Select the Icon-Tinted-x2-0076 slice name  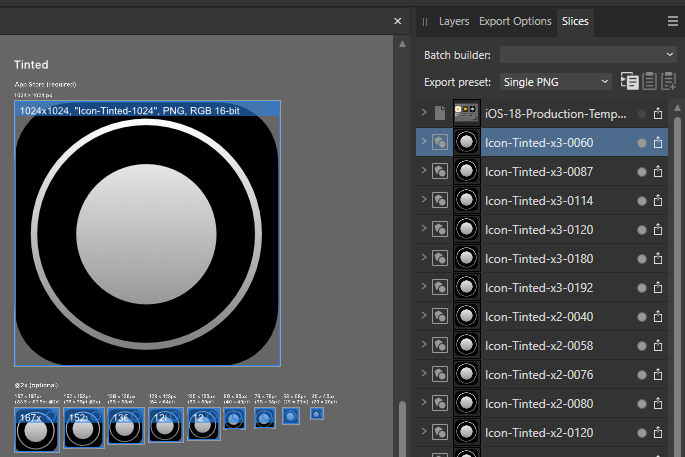tap(539, 375)
